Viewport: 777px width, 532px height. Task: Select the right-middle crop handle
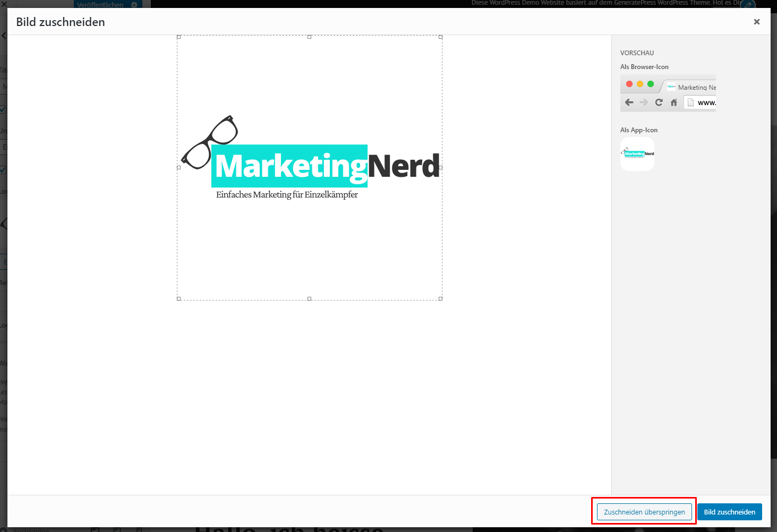[x=440, y=168]
